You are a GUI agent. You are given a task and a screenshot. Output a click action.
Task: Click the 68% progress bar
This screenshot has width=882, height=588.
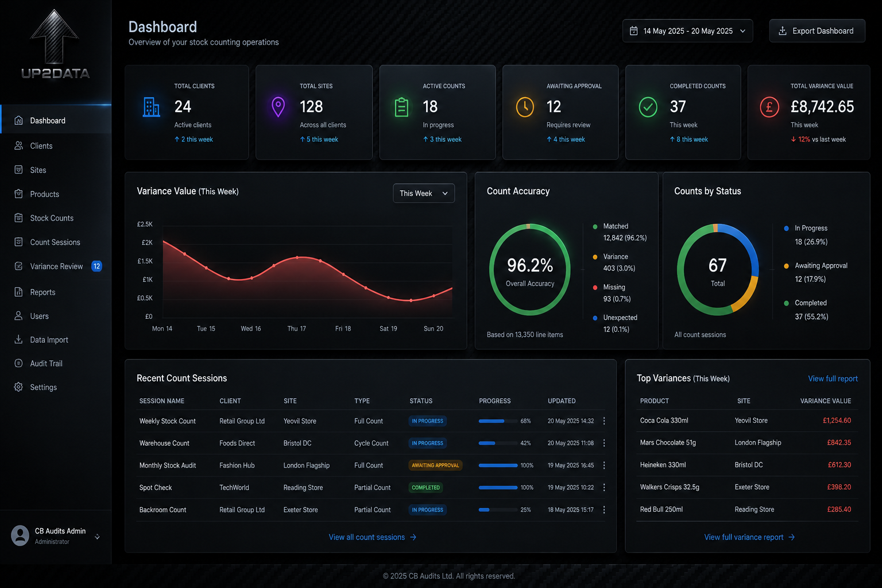point(498,421)
